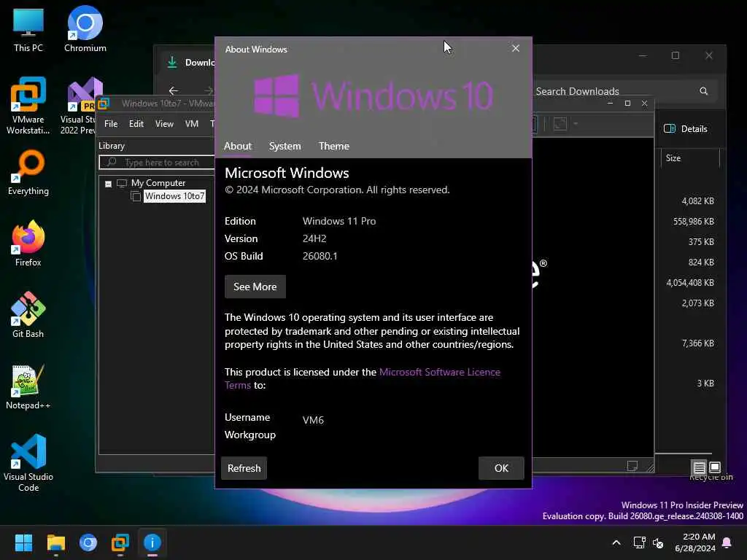Viewport: 747px width, 560px height.
Task: Switch to the Theme tab
Action: tap(334, 146)
